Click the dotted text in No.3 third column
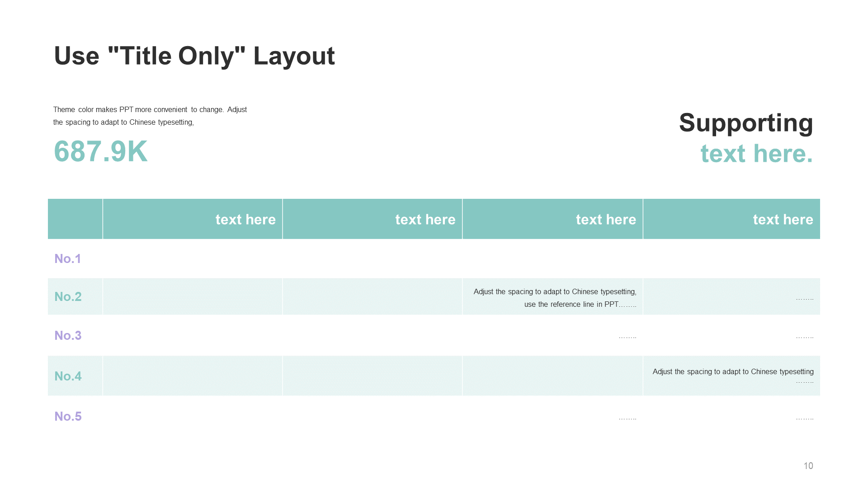Screen dimensions: 868x488 [x=627, y=337]
